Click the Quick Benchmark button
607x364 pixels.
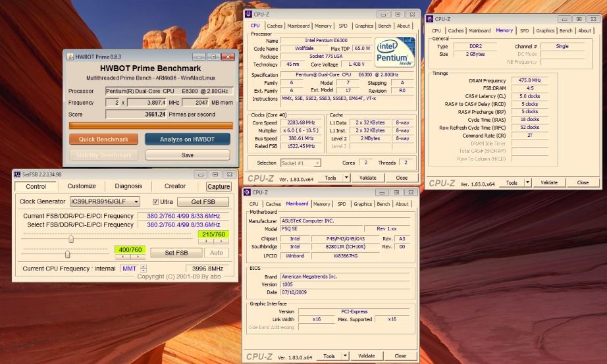(104, 140)
